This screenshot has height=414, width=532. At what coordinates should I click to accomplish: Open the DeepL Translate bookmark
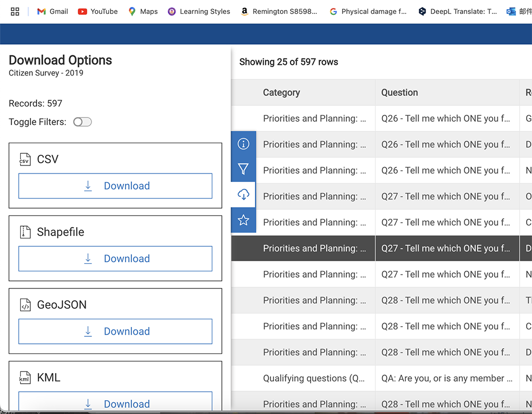[x=457, y=11]
